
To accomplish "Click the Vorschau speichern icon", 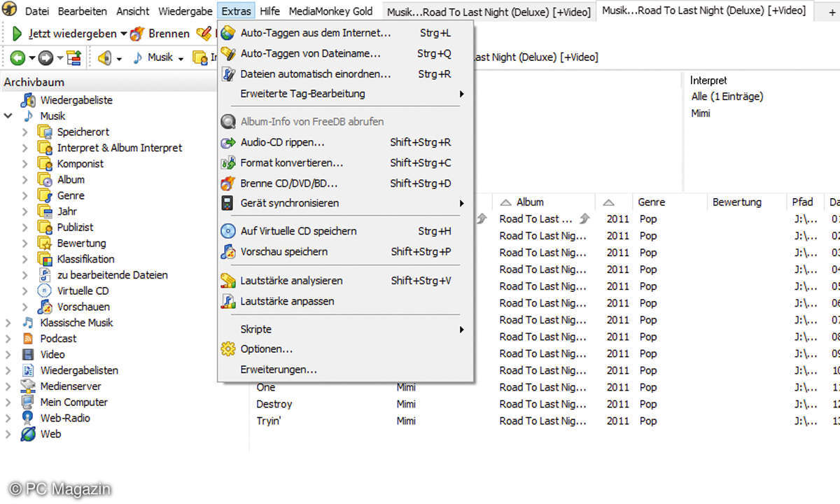I will coord(228,251).
